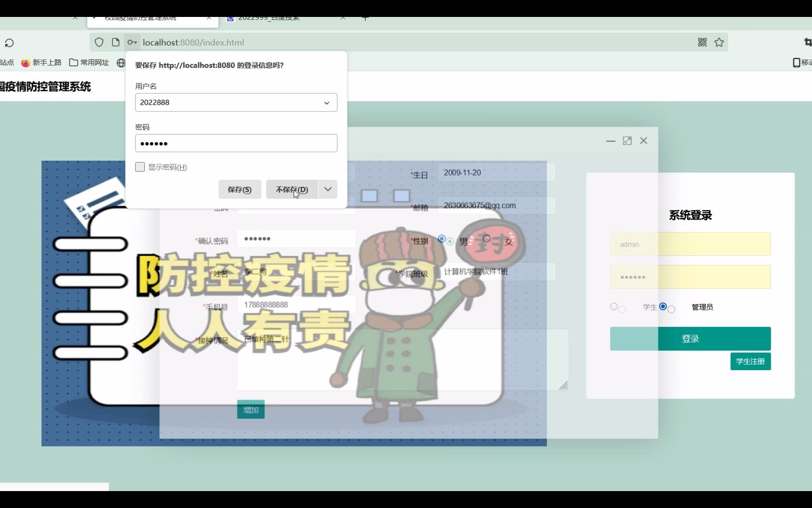The width and height of the screenshot is (812, 508).
Task: Click the address bar URL localhost:8080/index.html
Action: click(193, 42)
